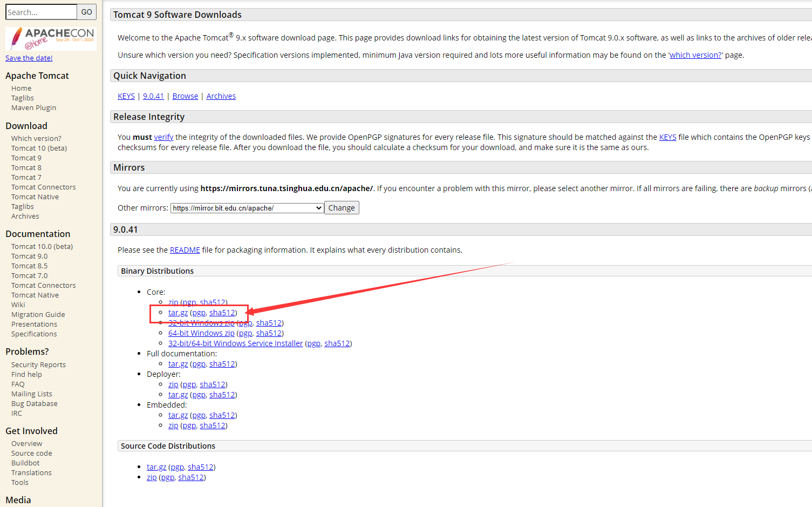Download the Embedded tar.gz

coord(178,415)
